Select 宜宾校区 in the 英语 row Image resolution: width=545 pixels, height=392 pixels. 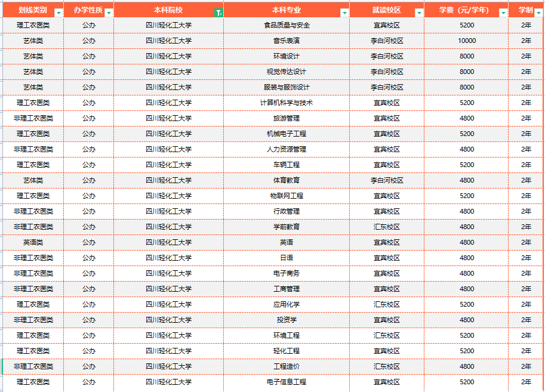[387, 243]
